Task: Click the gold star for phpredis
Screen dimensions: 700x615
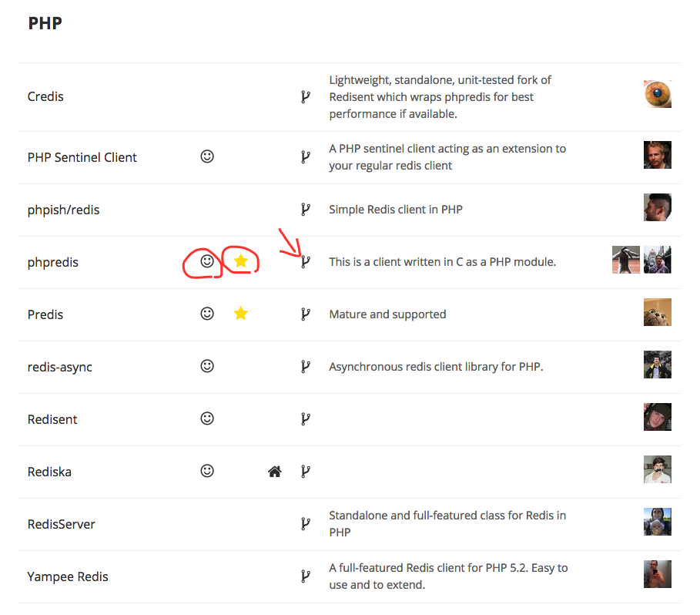Action: [240, 260]
